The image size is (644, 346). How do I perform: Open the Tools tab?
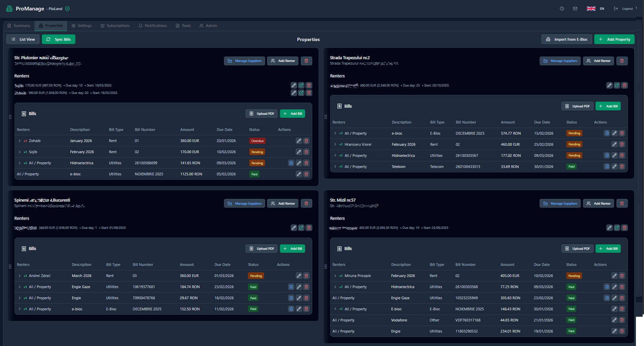coord(183,26)
